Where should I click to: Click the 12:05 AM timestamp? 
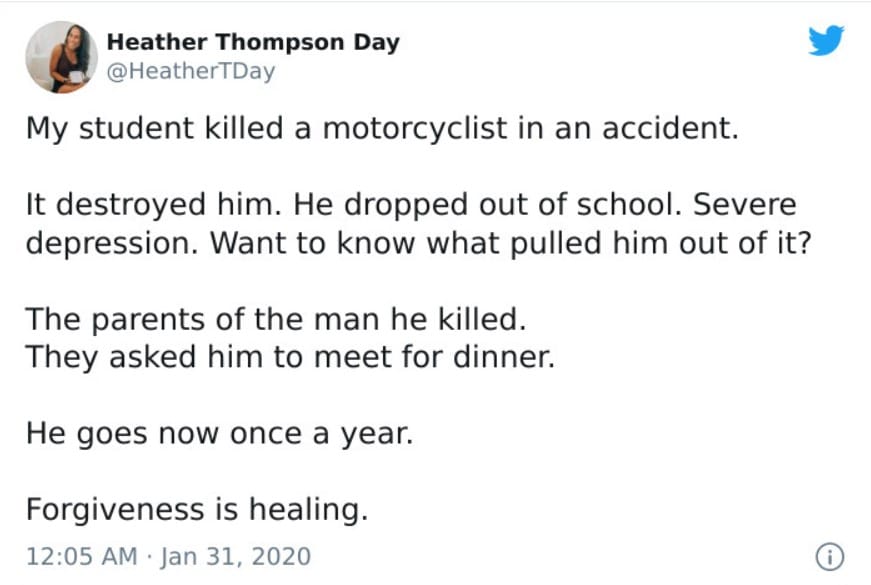tap(82, 557)
